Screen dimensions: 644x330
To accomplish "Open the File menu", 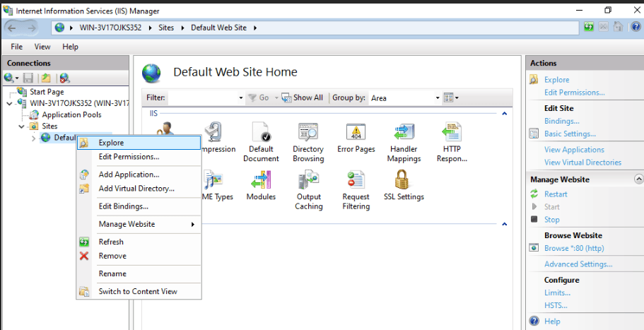I will pos(16,47).
